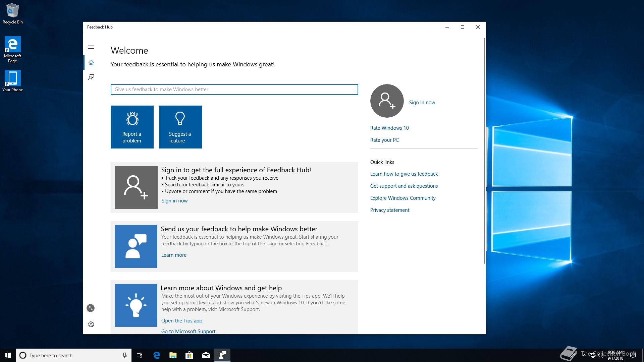
Task: Launch Microsoft Edge from taskbar
Action: [157, 355]
